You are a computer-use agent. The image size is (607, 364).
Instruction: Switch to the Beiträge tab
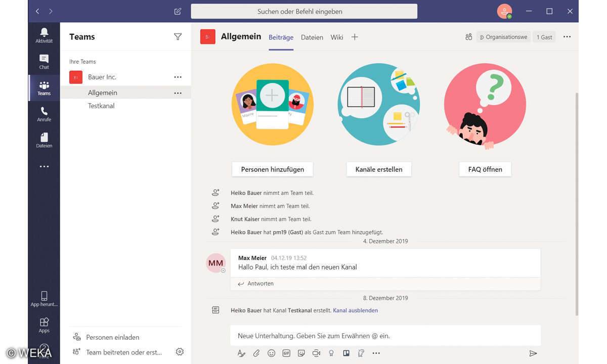click(281, 37)
